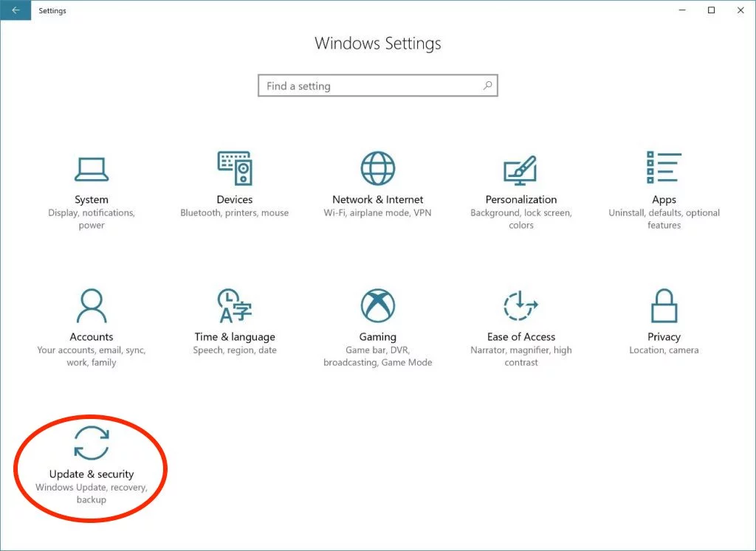Image resolution: width=756 pixels, height=551 pixels.
Task: Click 'Windows Update, recovery, backup' description
Action: pos(92,493)
